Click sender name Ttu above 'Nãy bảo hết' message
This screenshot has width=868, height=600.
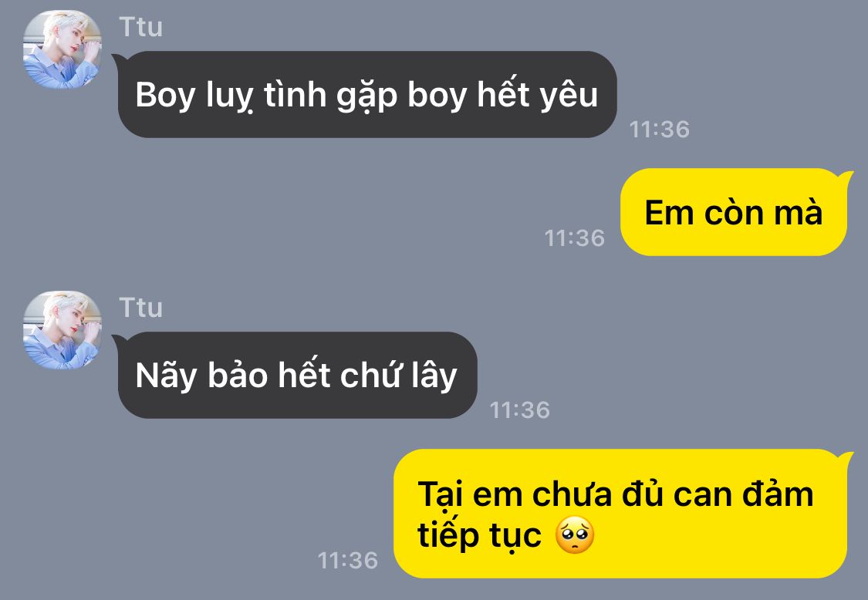coord(140,308)
